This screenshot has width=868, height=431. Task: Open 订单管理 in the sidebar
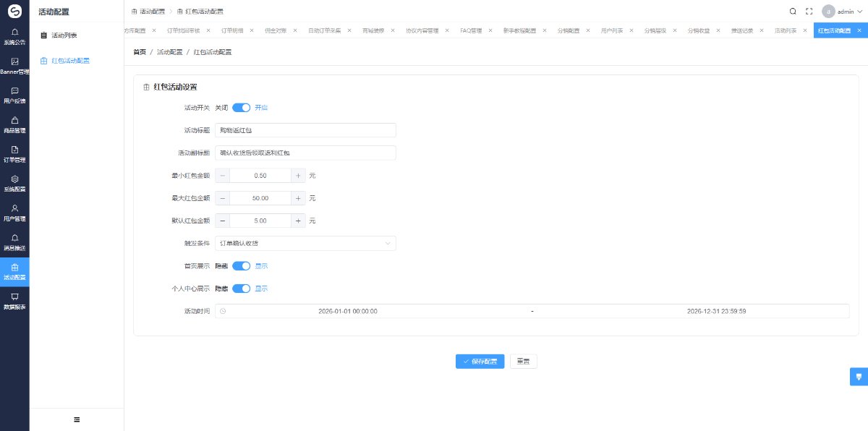tap(14, 154)
